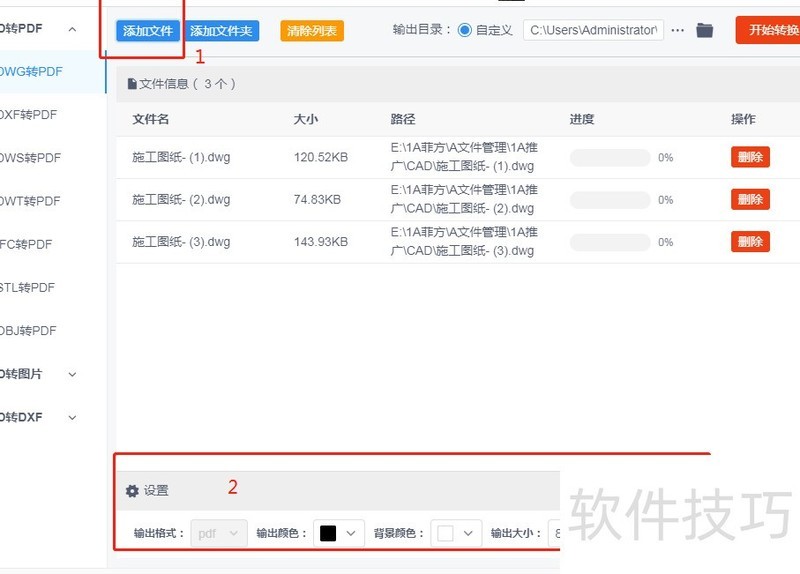Click progress bar of 施工图纸- (3).dwg
Viewport: 800px width, 574px height.
(610, 242)
